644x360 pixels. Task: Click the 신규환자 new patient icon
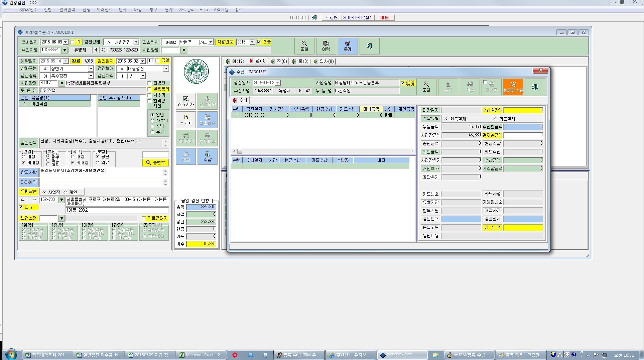(x=186, y=101)
